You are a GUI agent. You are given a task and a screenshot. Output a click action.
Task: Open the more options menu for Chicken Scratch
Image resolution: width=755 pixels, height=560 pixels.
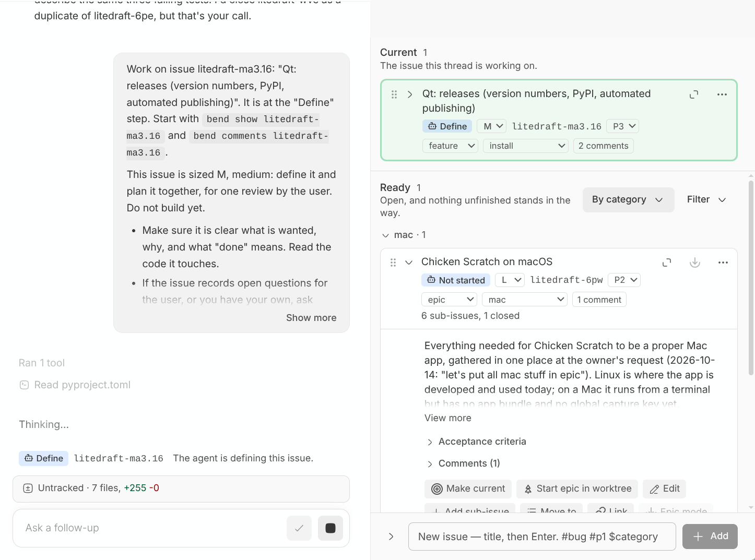(x=723, y=263)
